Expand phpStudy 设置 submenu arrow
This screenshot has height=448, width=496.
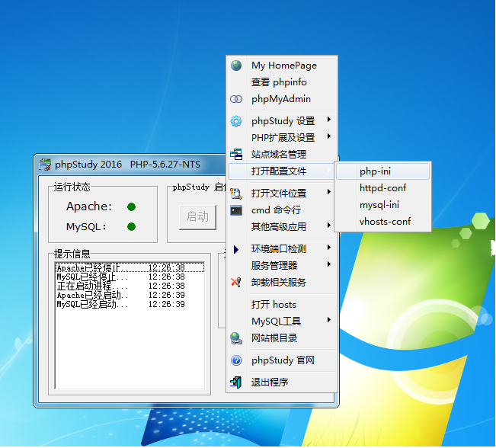tap(329, 120)
